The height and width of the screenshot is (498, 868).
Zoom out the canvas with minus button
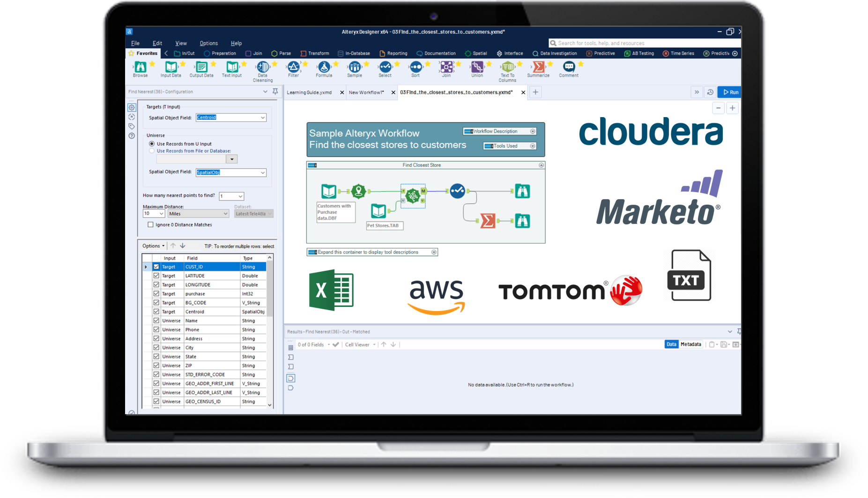[718, 108]
